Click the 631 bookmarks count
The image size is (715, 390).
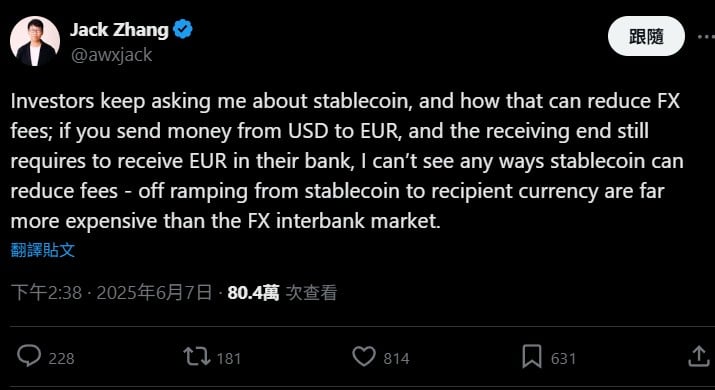click(x=563, y=359)
